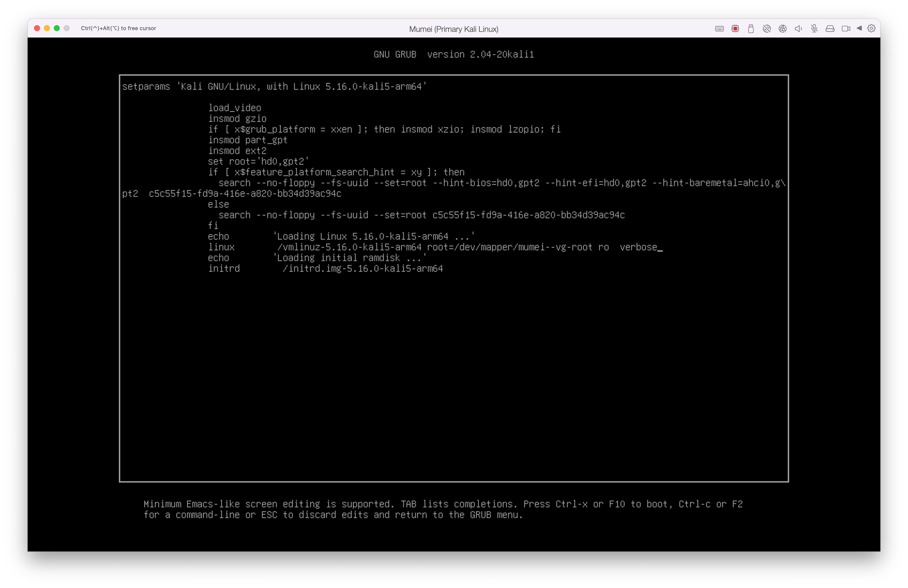Click the keyboard icon in the title bar
Image resolution: width=908 pixels, height=588 pixels.
tap(719, 29)
